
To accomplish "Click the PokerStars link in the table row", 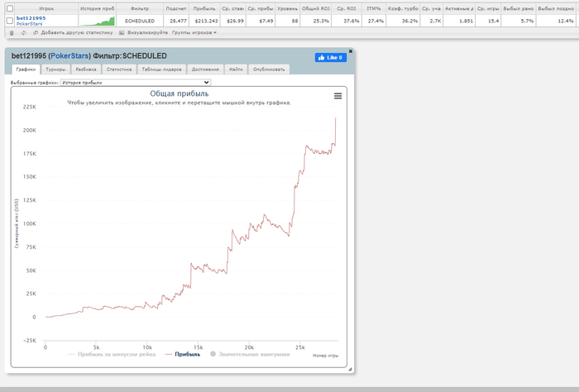I will coord(29,24).
